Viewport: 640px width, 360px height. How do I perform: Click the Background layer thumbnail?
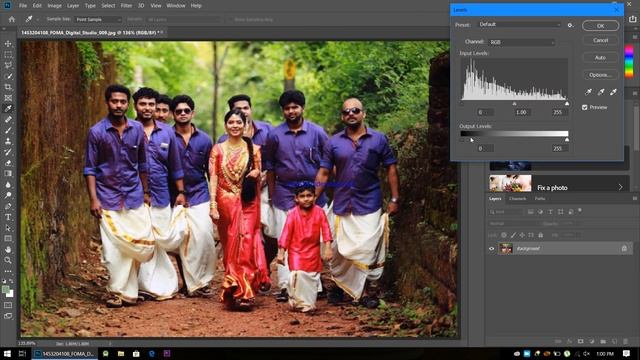[x=506, y=248]
